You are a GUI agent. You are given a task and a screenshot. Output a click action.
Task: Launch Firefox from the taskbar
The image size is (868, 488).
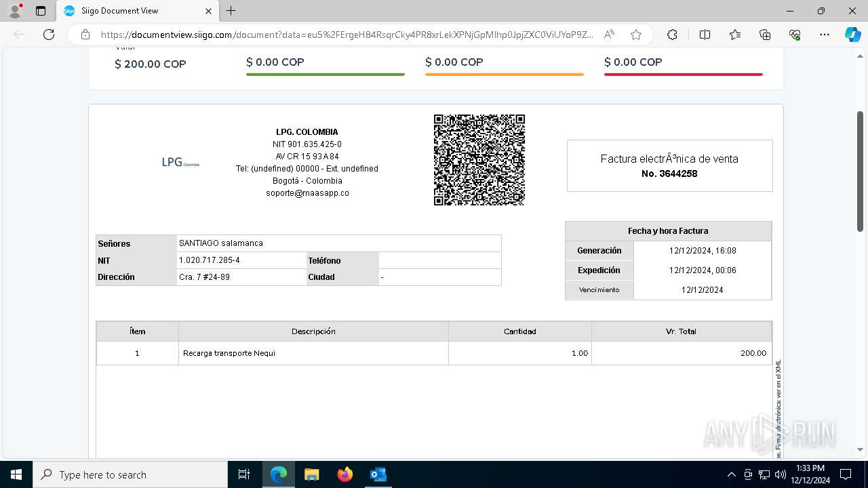pos(345,474)
